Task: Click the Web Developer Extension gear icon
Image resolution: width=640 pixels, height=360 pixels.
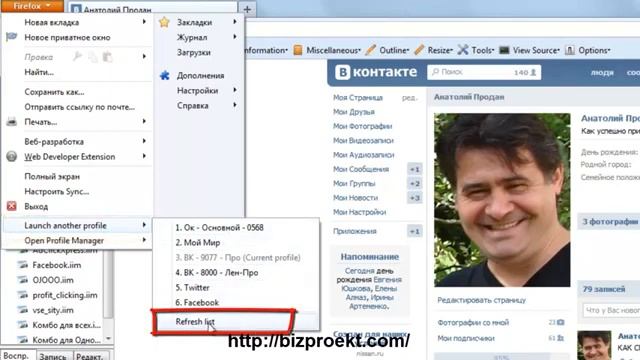Action: pyautogui.click(x=11, y=156)
